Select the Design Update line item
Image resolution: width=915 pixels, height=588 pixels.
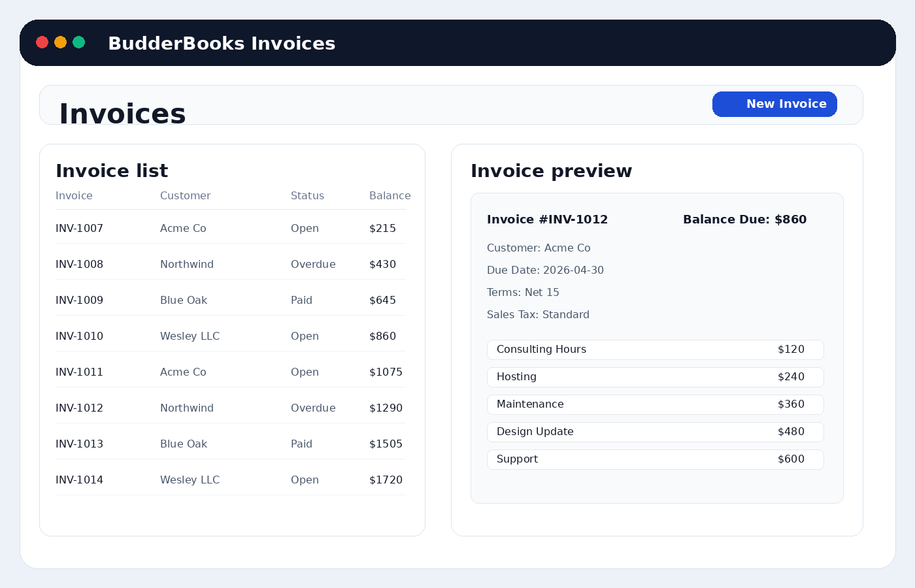tap(656, 432)
